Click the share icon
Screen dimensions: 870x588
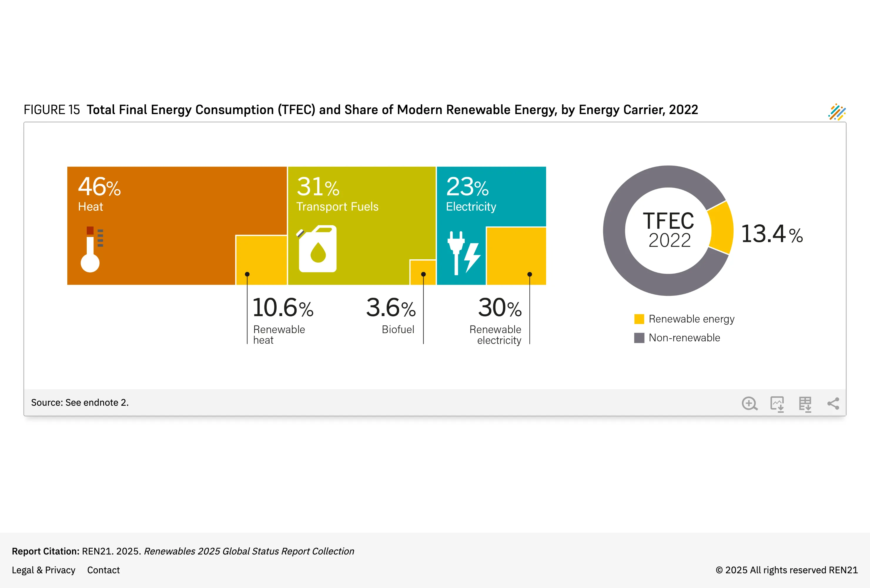(833, 403)
